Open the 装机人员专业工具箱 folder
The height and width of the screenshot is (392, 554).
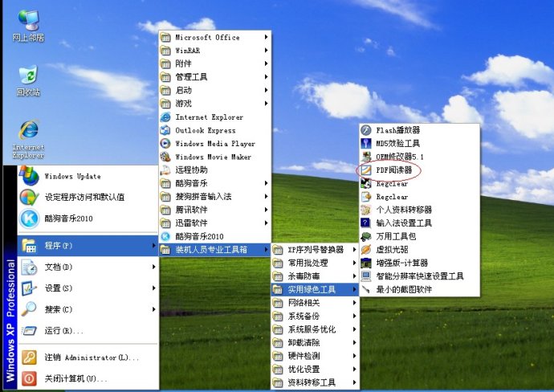tap(215, 250)
